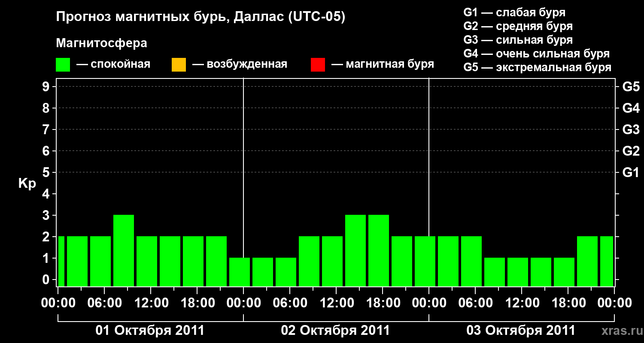This screenshot has width=644, height=343.
Task: Click the '02 Октября 2011' date label
Action: point(335,331)
